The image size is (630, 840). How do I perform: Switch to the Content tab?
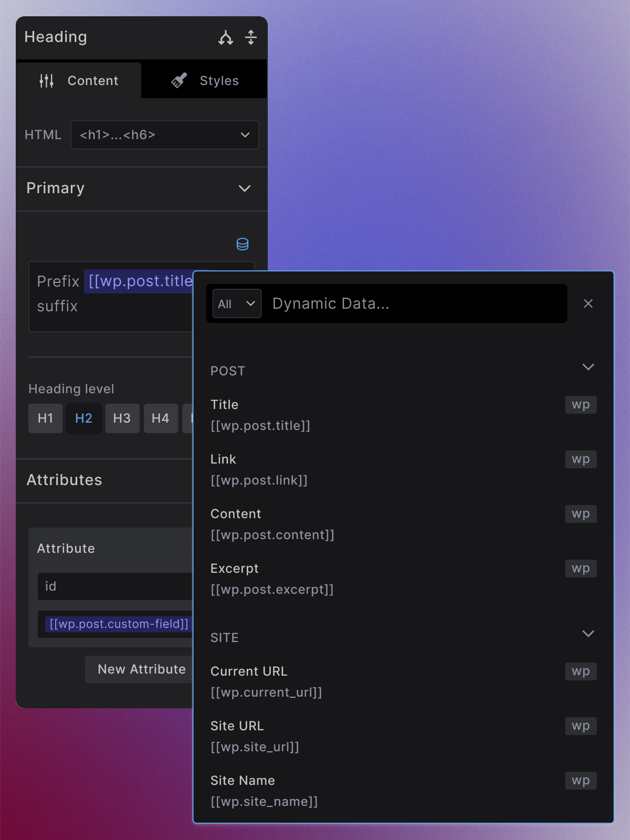coord(92,80)
